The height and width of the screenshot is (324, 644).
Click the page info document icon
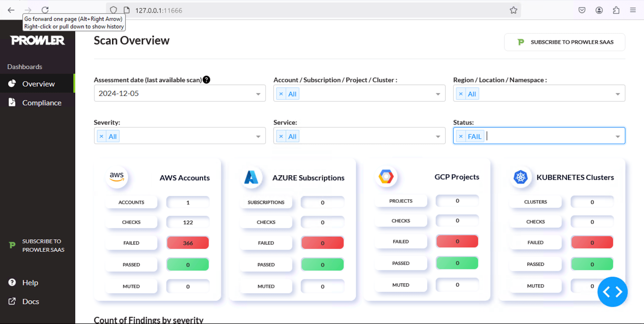click(127, 10)
